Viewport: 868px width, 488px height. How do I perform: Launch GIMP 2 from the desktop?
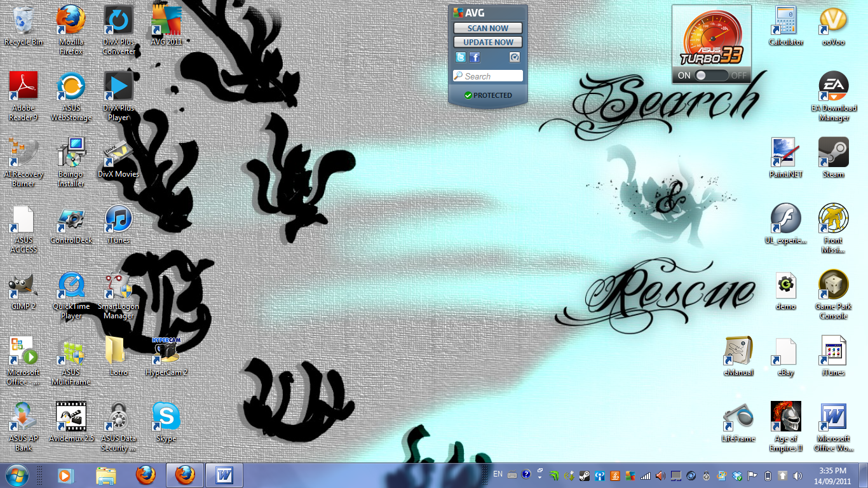coord(23,287)
